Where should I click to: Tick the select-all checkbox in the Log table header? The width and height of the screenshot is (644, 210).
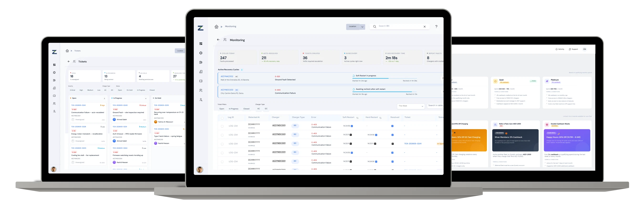click(222, 118)
